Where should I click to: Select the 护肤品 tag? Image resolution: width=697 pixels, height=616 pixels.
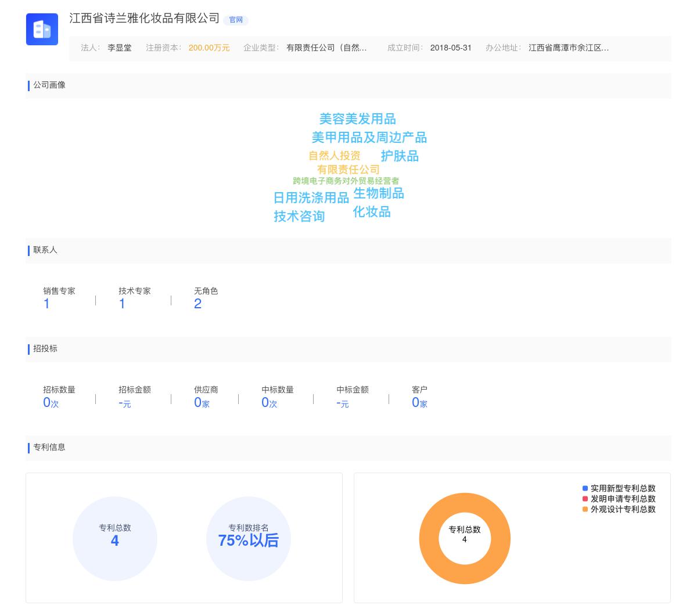pos(400,156)
